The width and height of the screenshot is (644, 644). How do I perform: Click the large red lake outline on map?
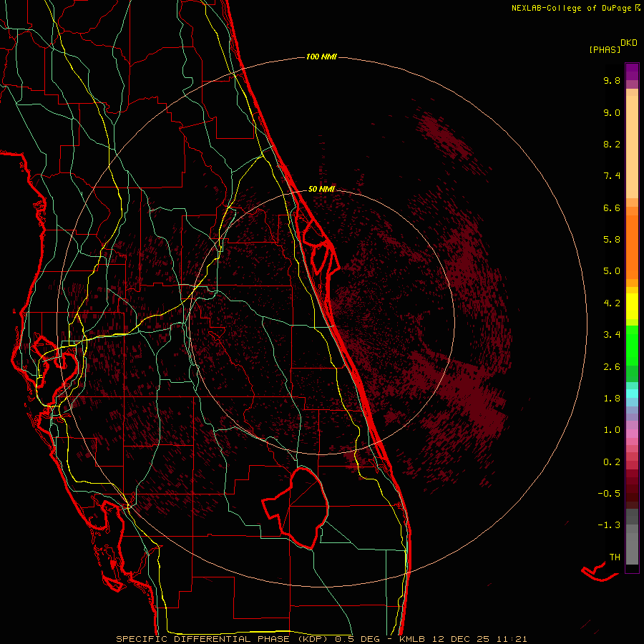click(x=296, y=508)
